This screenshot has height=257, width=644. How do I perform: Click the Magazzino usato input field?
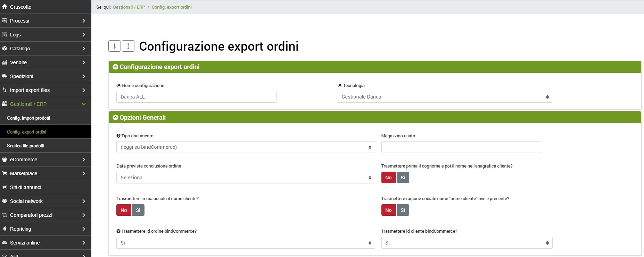click(461, 147)
